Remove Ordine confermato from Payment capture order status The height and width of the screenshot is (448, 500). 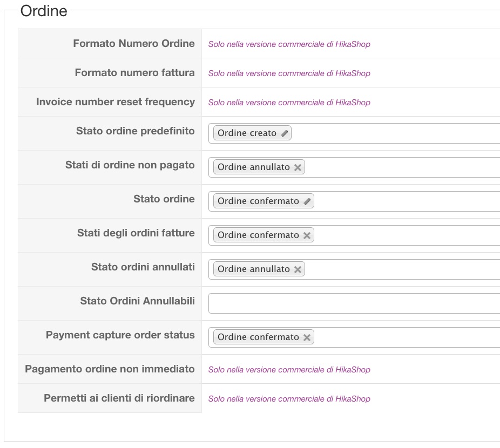click(307, 337)
